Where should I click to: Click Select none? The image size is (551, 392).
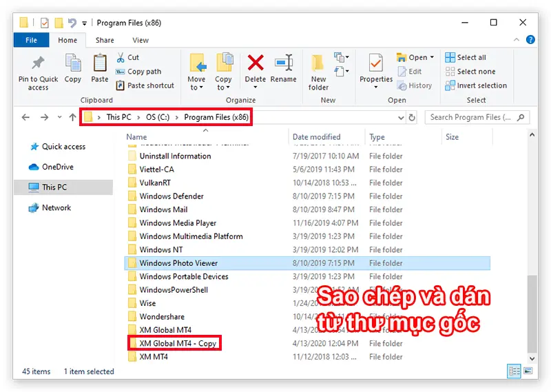(x=470, y=72)
